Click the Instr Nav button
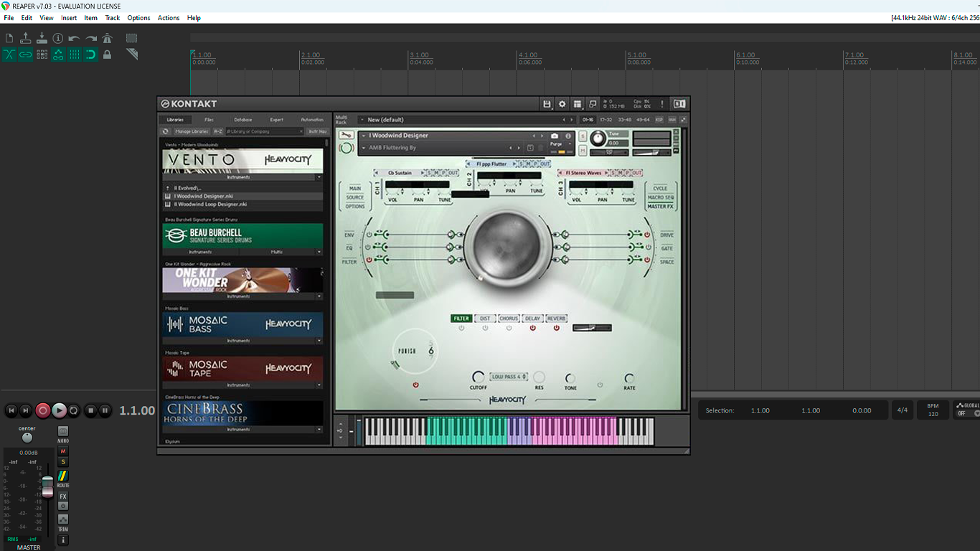Screen dimensions: 980x551 tap(317, 131)
